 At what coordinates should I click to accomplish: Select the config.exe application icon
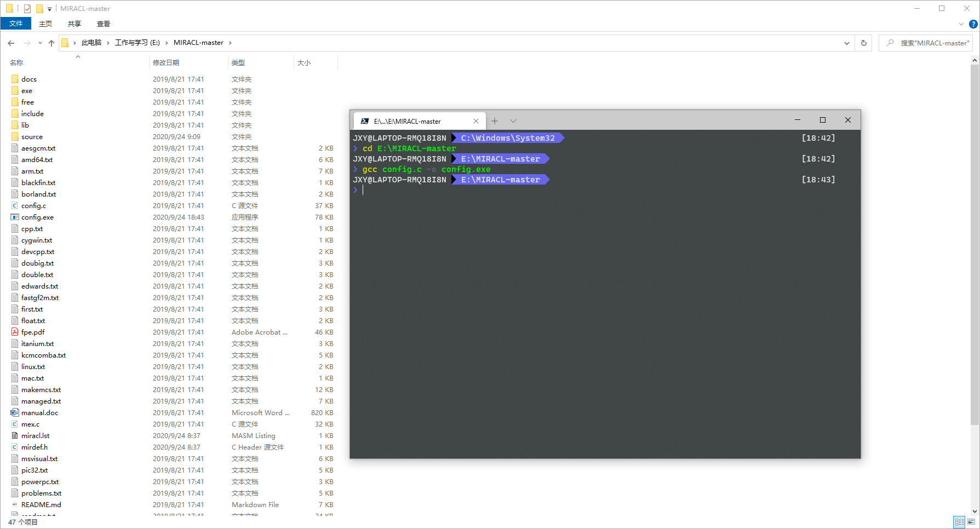[x=14, y=217]
